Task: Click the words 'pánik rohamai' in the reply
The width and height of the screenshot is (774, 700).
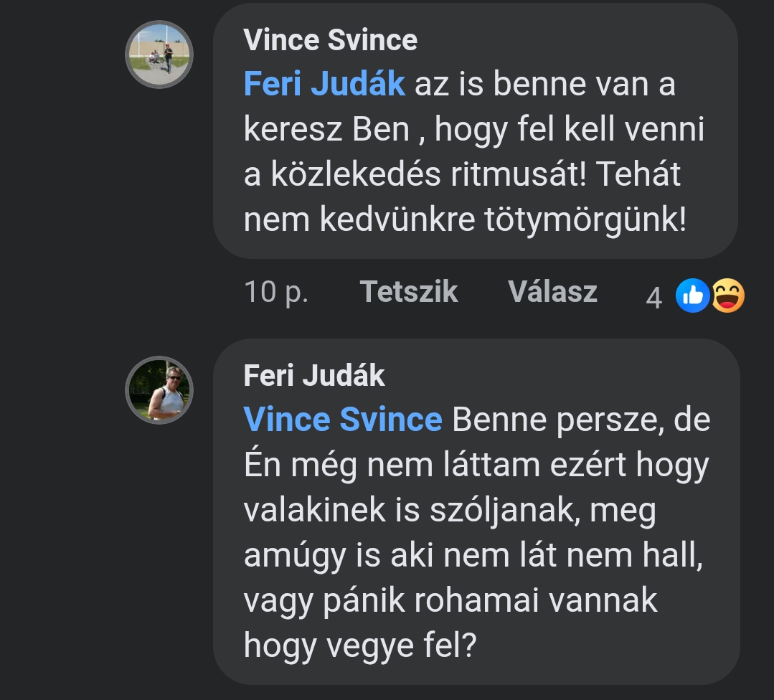Action: coord(417,600)
